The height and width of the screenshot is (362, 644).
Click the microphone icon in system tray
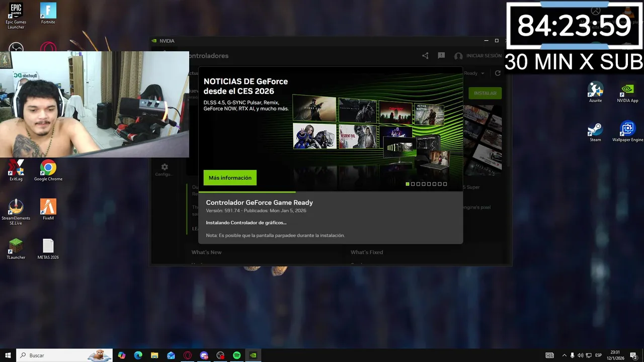pyautogui.click(x=573, y=355)
